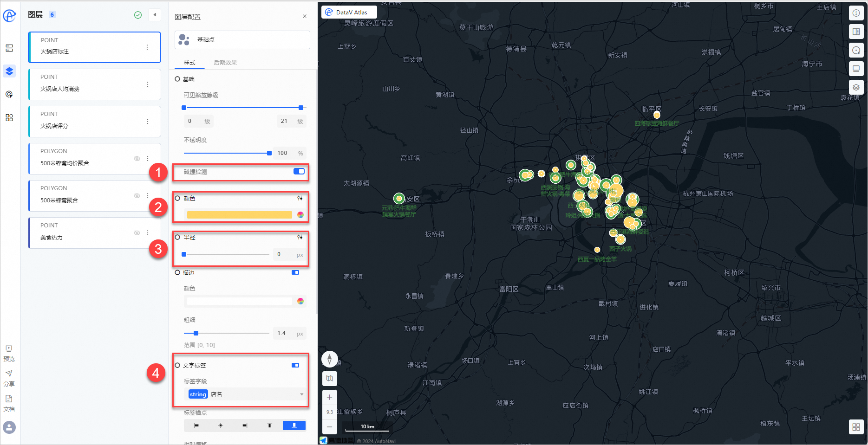Click the DataV Atlas logo in the sidebar

point(9,15)
